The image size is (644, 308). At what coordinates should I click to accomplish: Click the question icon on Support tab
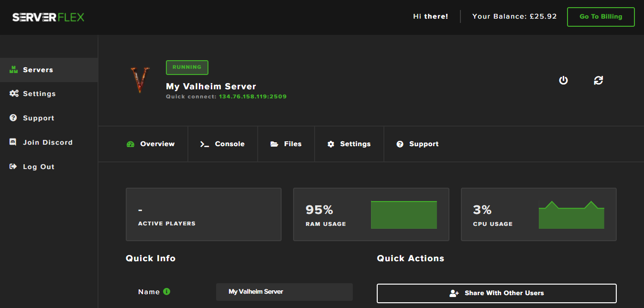[x=400, y=144]
